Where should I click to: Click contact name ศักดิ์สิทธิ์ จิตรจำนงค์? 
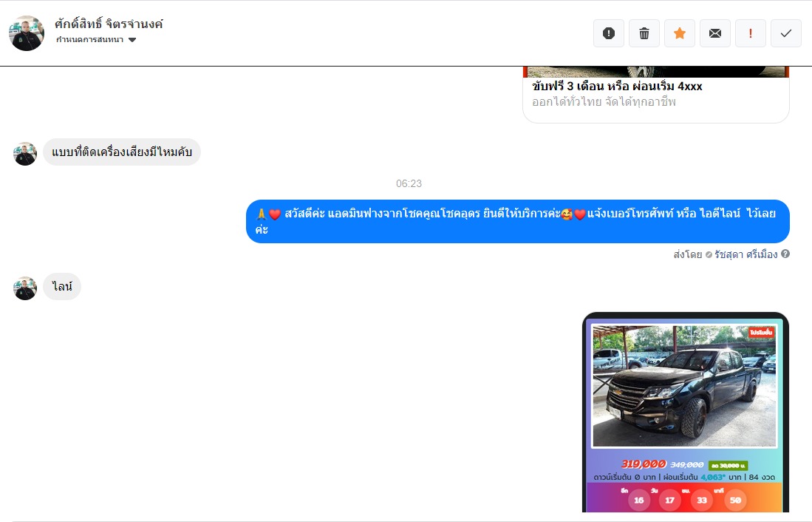(x=109, y=24)
